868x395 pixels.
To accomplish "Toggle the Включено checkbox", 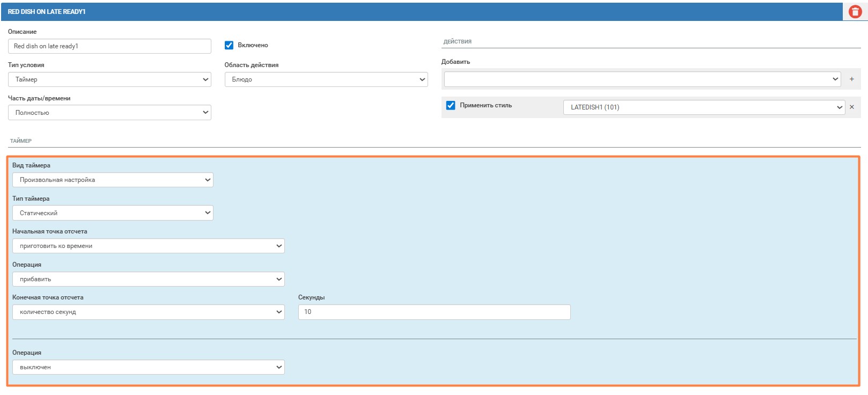I will [229, 45].
